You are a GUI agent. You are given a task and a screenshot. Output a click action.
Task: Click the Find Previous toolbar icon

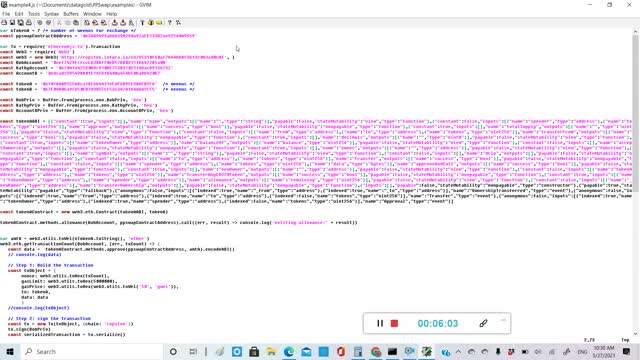[104, 22]
